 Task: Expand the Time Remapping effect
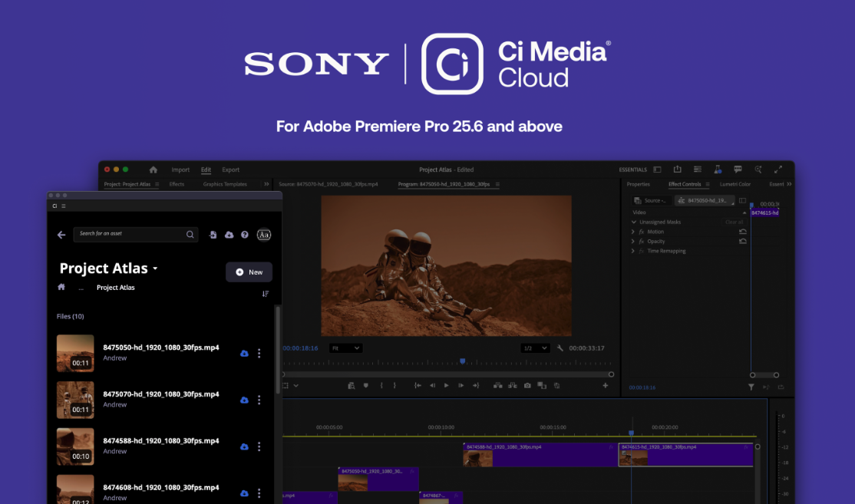(633, 252)
